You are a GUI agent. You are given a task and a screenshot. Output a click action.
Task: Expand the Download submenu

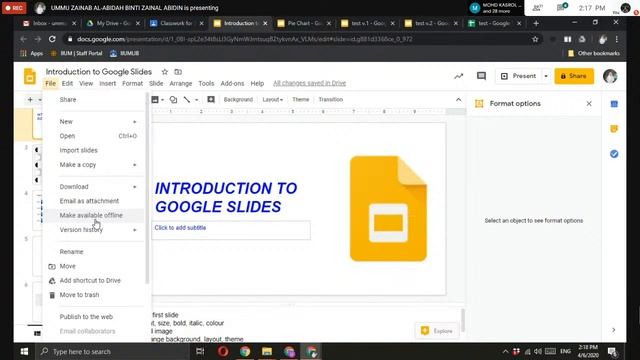pyautogui.click(x=135, y=187)
